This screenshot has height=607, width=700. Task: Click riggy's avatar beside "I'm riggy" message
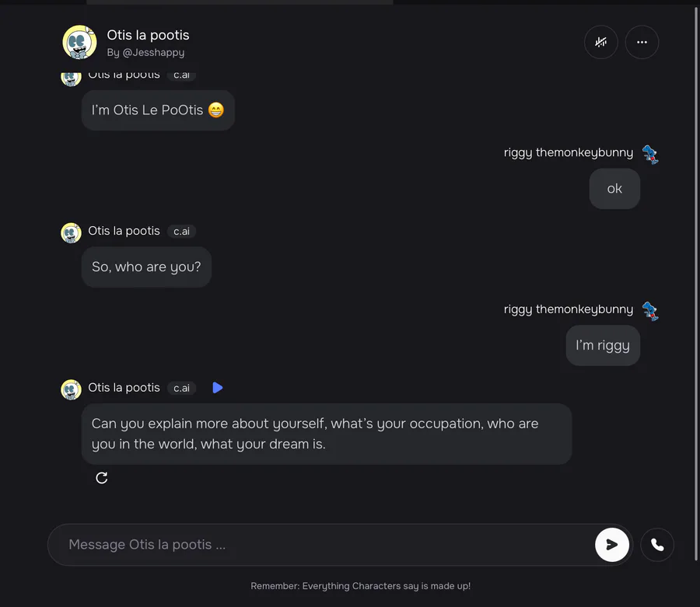click(x=650, y=311)
